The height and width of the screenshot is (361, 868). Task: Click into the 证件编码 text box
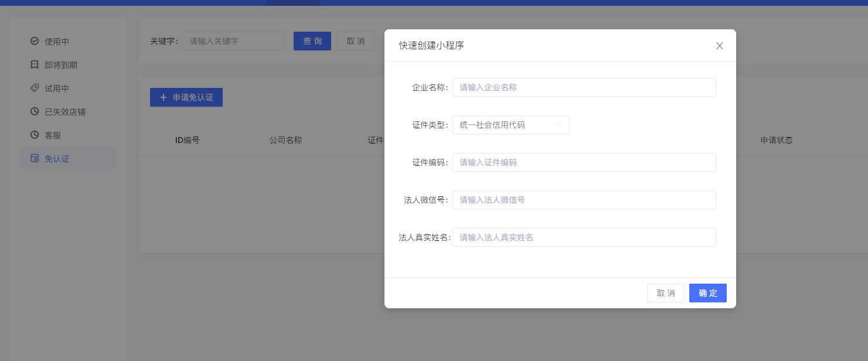584,162
